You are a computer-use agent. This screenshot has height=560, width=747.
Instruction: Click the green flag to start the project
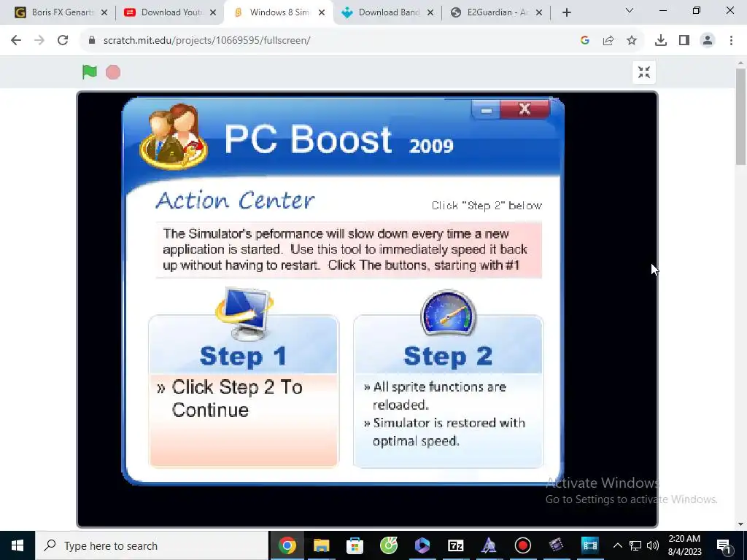coord(90,72)
